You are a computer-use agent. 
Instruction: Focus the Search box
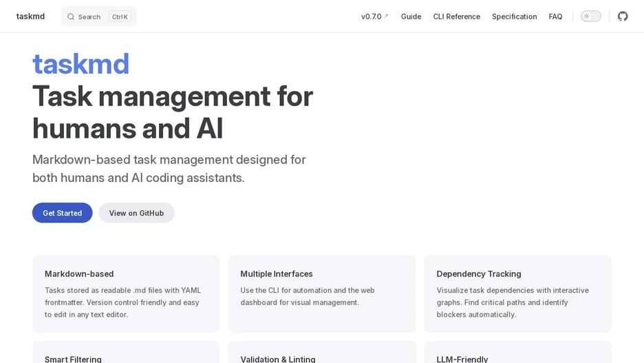click(x=98, y=17)
